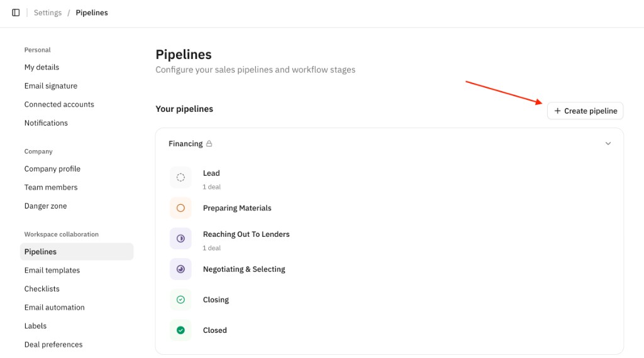The width and height of the screenshot is (644, 358).
Task: Click the Preparing Materials orange circle icon
Action: tap(180, 208)
